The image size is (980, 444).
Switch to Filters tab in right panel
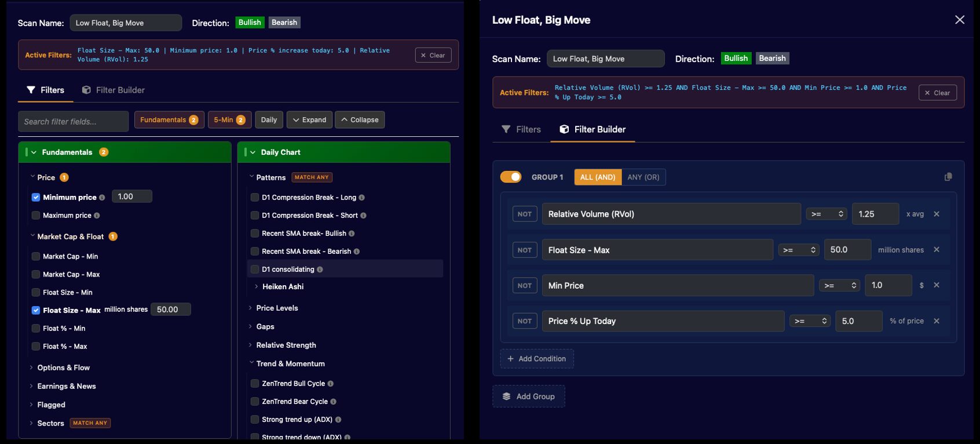click(x=521, y=129)
